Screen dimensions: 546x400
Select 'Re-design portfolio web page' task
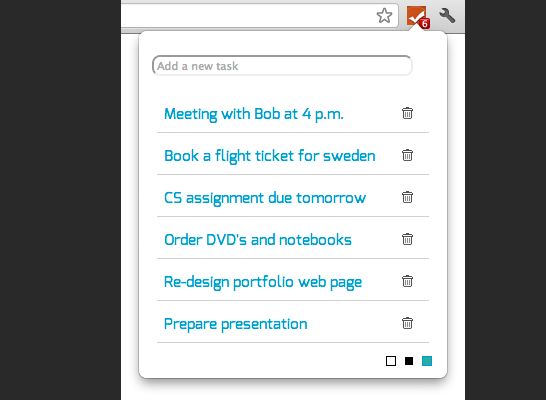click(x=263, y=282)
